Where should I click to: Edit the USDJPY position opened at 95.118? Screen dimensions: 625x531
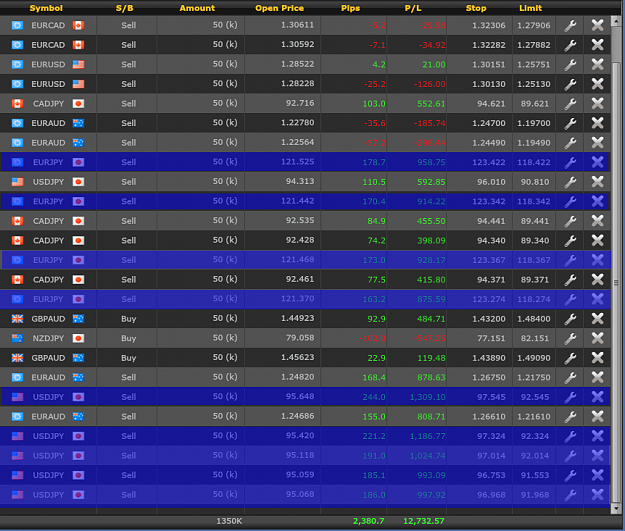point(570,456)
